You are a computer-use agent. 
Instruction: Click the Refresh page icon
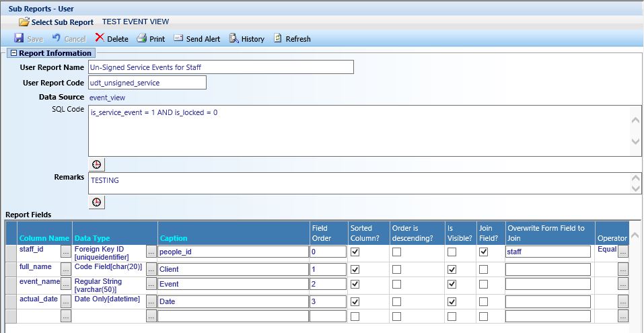(x=278, y=38)
